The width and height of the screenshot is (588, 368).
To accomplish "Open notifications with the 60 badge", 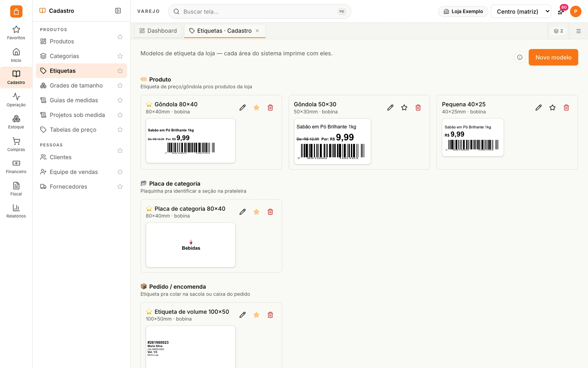I will 561,11.
